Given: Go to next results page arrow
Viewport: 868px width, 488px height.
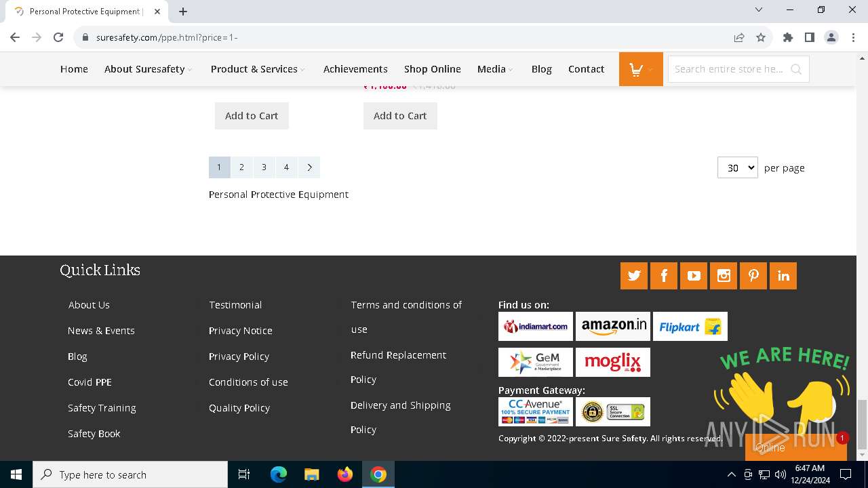Looking at the screenshot, I should click(x=309, y=167).
